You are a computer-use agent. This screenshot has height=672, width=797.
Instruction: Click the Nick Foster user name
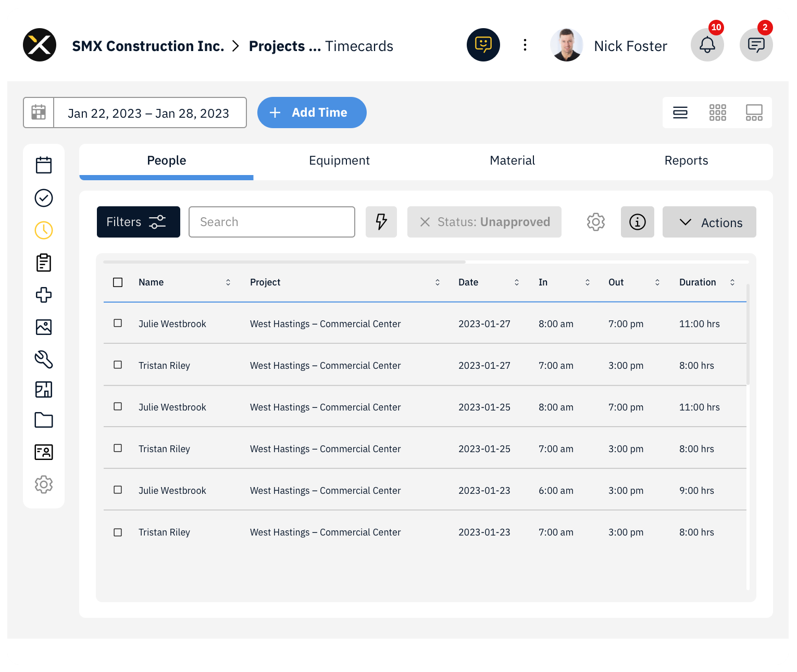[x=631, y=46]
